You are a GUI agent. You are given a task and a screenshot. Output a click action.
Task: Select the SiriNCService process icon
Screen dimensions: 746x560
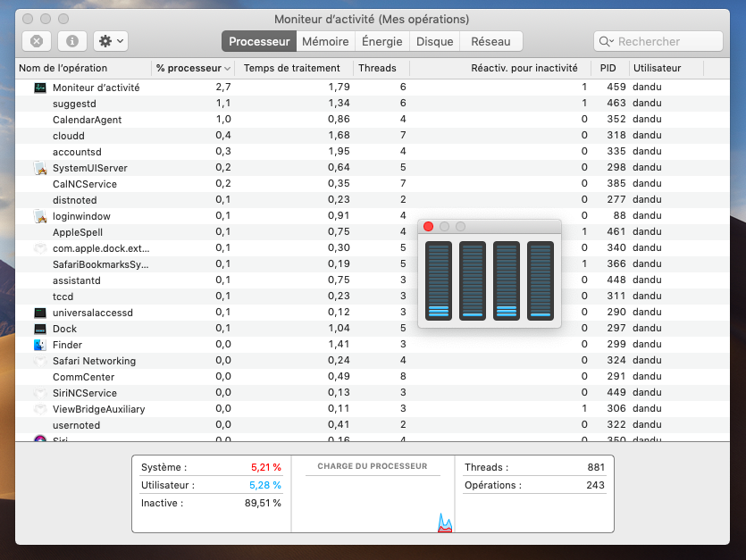click(x=40, y=393)
